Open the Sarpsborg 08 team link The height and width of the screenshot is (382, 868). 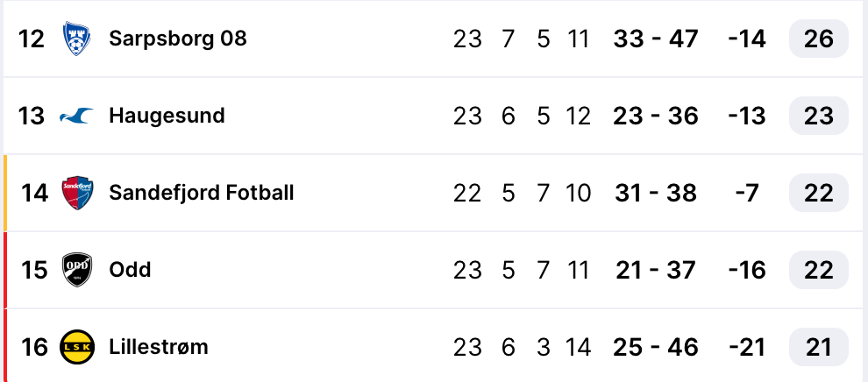177,39
